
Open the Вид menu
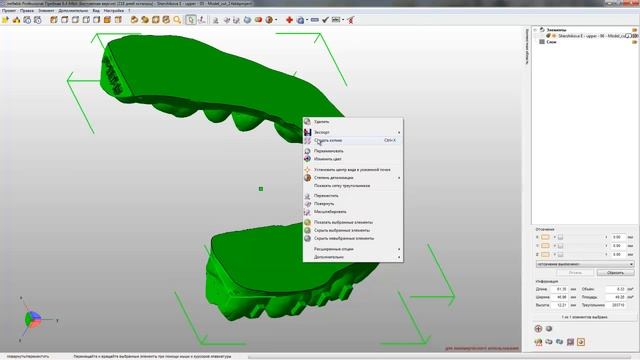(x=96, y=11)
